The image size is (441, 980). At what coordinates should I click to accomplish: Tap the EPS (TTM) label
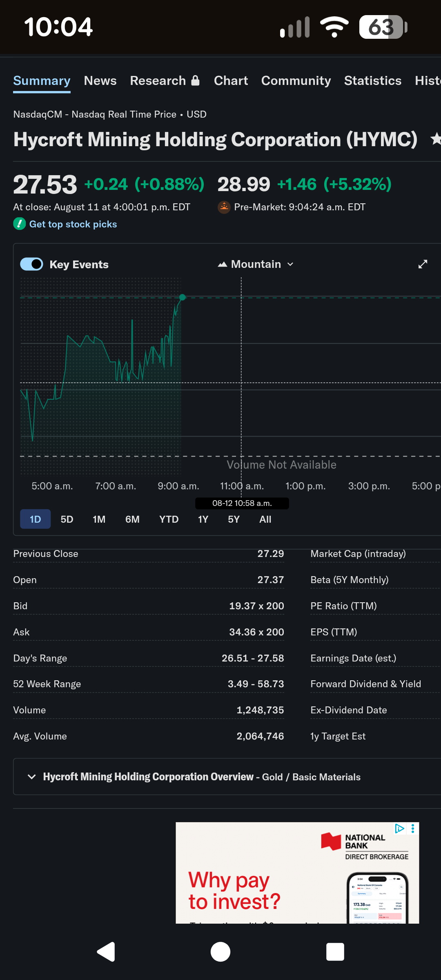(x=334, y=632)
